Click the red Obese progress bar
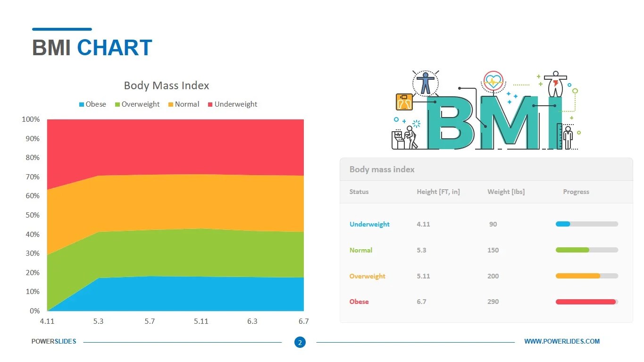Viewport: 644px width, 362px height. pyautogui.click(x=586, y=302)
